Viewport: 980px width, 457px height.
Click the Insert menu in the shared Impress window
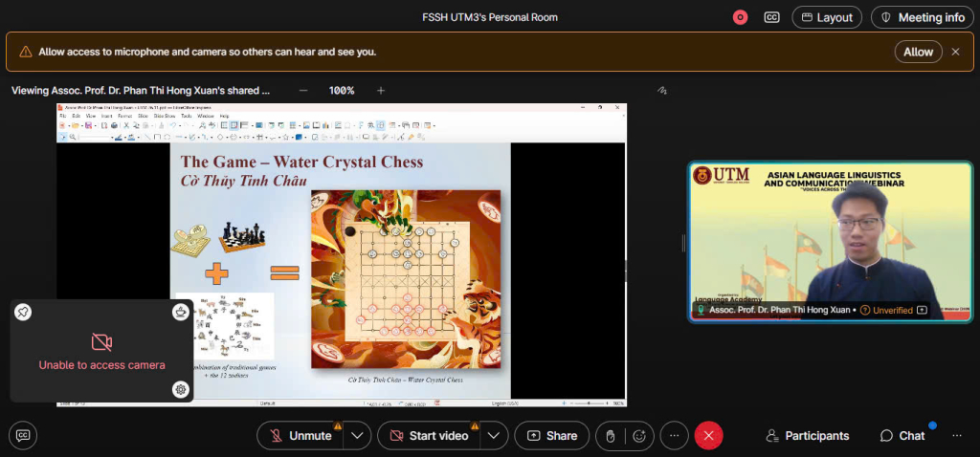[x=107, y=116]
